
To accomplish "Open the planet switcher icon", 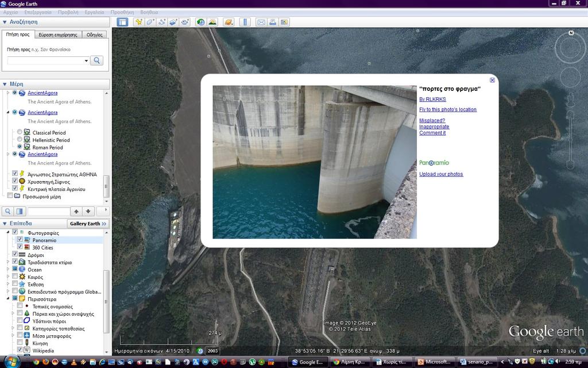I will (229, 22).
